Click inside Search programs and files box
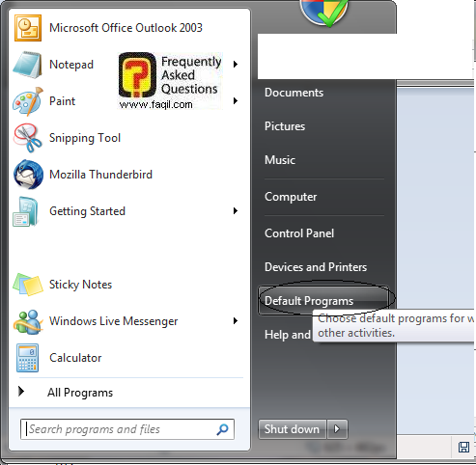 127,429
